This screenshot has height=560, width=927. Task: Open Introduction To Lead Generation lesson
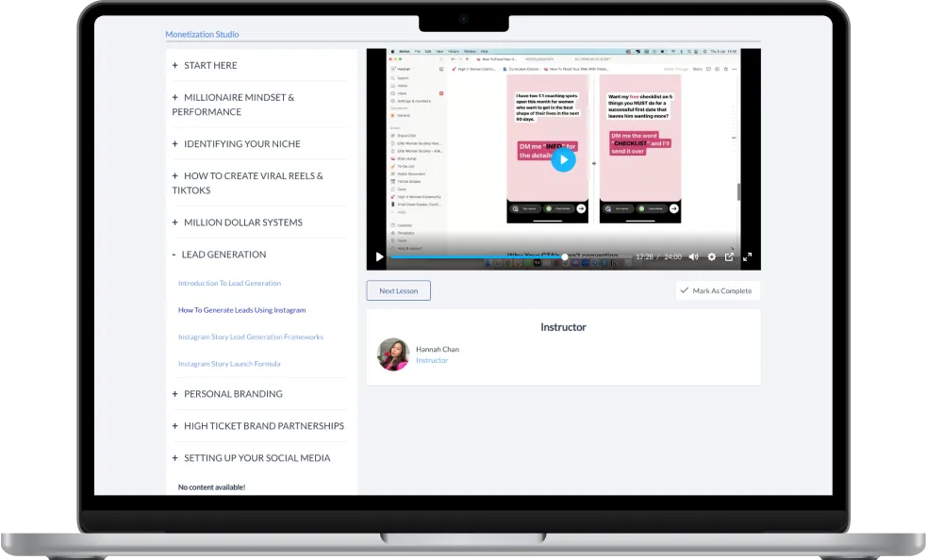[229, 283]
